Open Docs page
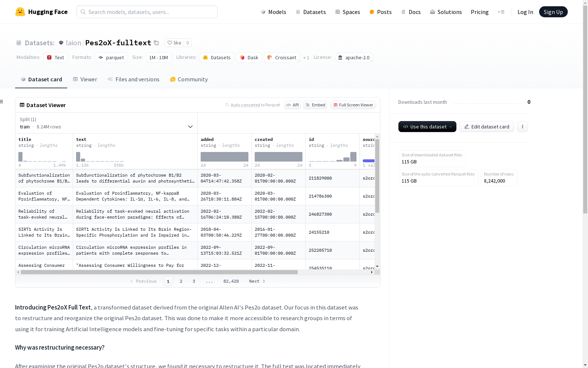Image resolution: width=588 pixels, height=368 pixels. click(410, 12)
